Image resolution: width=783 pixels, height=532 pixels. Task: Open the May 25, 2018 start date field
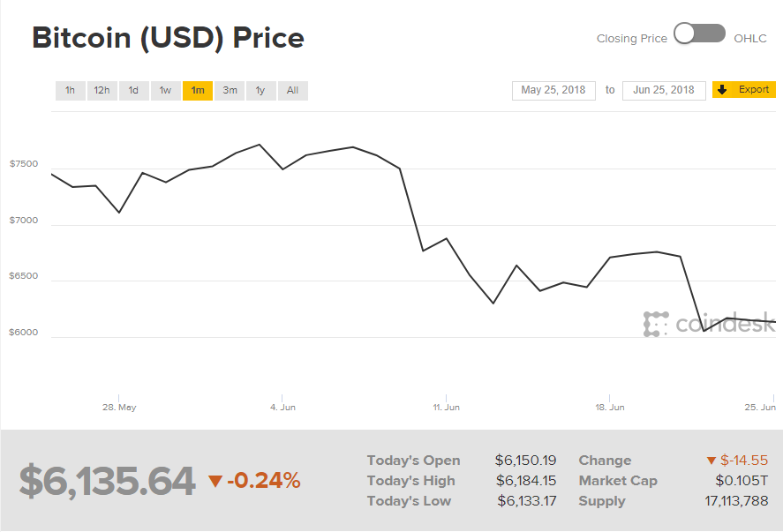point(553,90)
